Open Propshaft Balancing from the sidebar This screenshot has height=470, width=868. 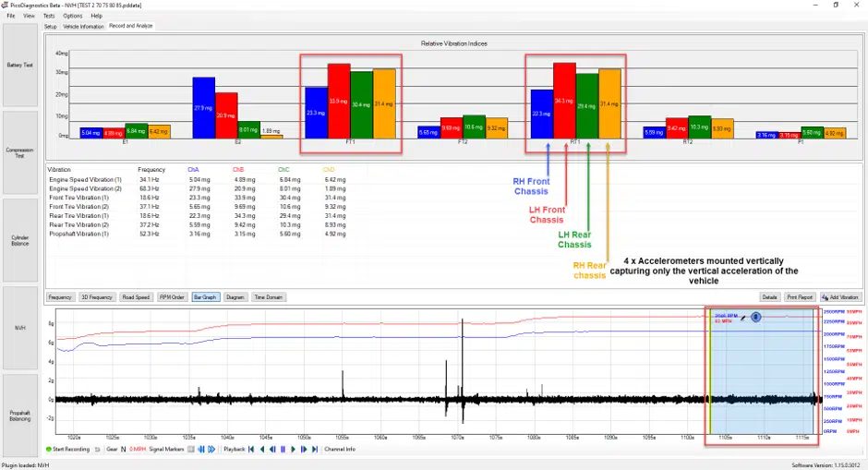[x=20, y=416]
